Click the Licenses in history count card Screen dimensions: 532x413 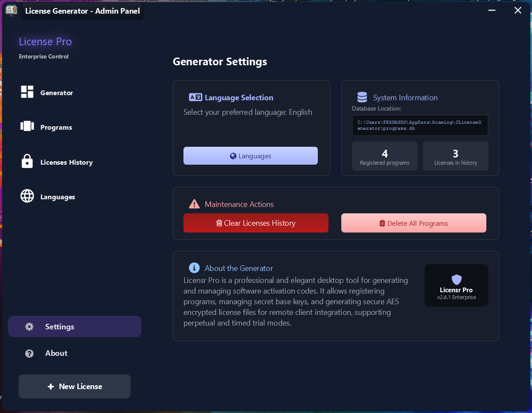(456, 156)
